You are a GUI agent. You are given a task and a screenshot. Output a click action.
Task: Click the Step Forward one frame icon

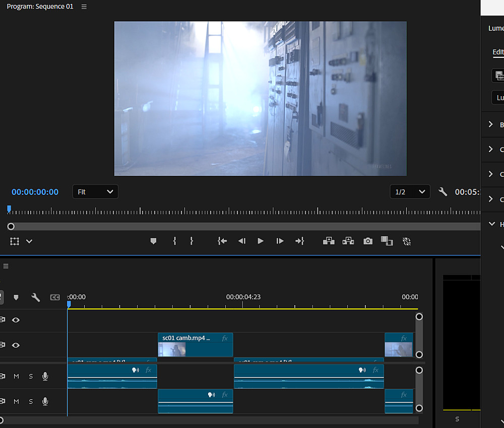tap(280, 241)
